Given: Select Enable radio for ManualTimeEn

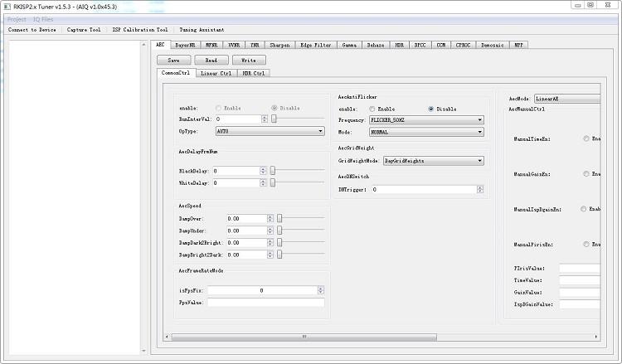Looking at the screenshot, I should (586, 138).
